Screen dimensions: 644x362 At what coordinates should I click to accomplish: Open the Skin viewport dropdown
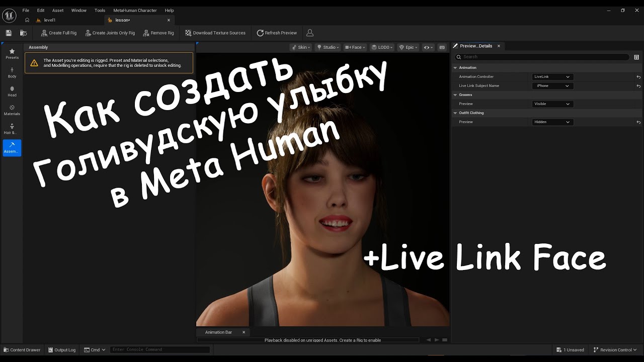pyautogui.click(x=301, y=47)
